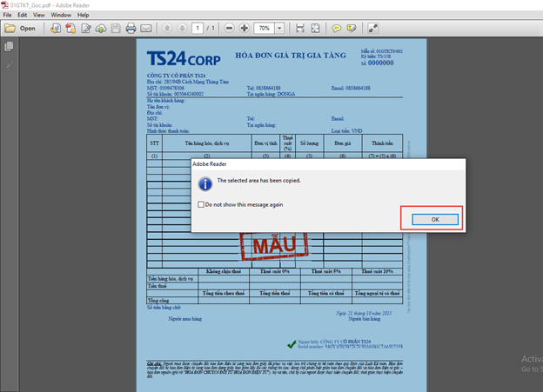Open the File menu
Screen dimensions: 543x392
pyautogui.click(x=7, y=15)
